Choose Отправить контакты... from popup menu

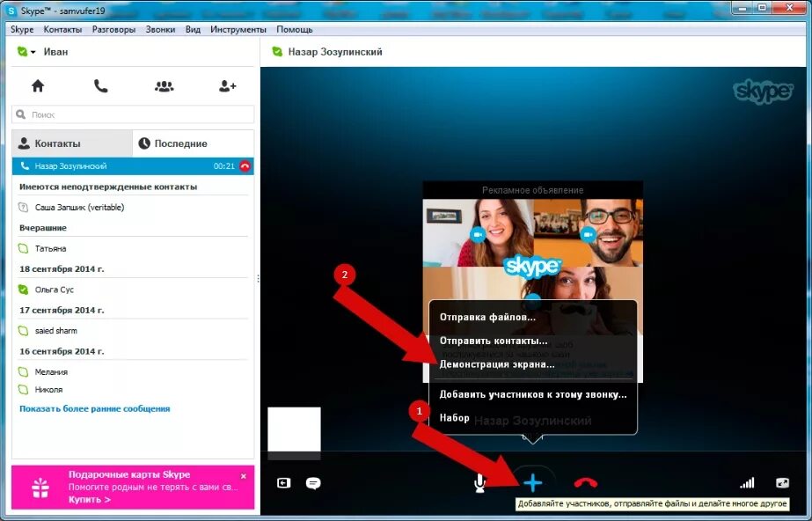494,341
